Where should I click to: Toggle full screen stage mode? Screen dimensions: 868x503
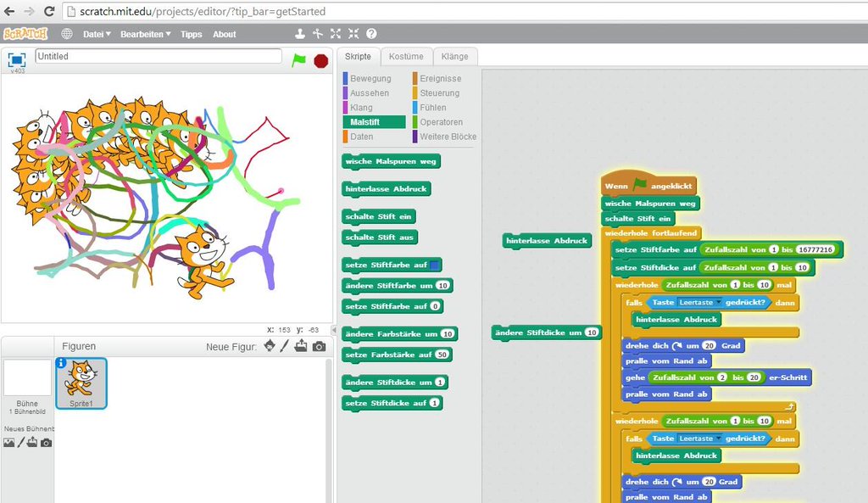coord(17,60)
